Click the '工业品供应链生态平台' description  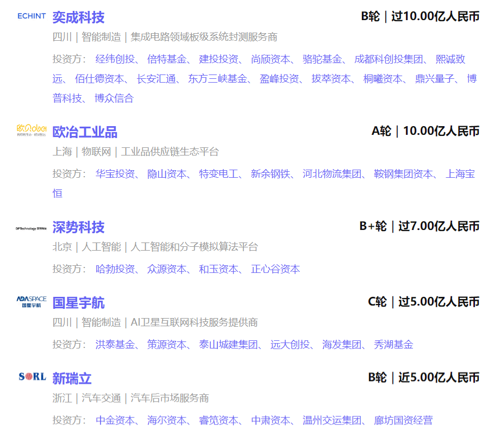(x=170, y=152)
